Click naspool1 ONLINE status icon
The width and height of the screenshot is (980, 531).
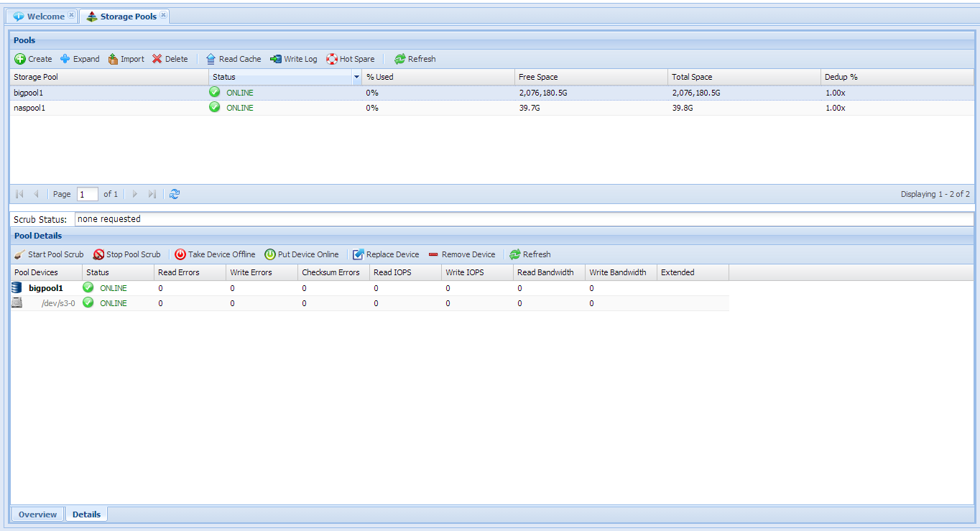[x=214, y=107]
